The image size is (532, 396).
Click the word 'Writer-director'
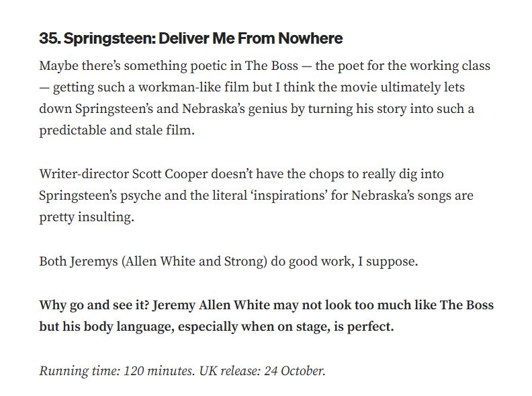pyautogui.click(x=84, y=174)
